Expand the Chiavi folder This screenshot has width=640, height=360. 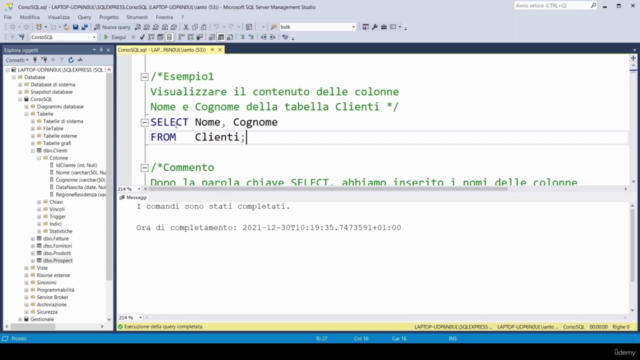click(39, 202)
